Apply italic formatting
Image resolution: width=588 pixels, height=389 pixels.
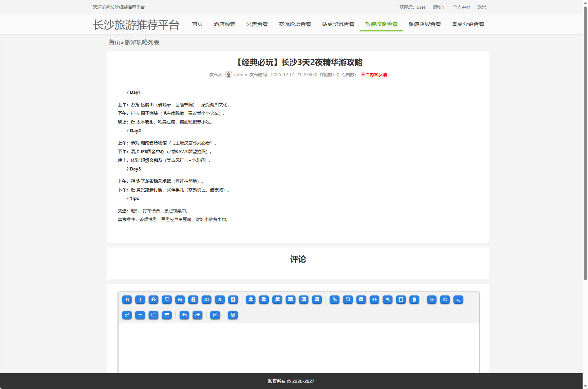tap(140, 299)
